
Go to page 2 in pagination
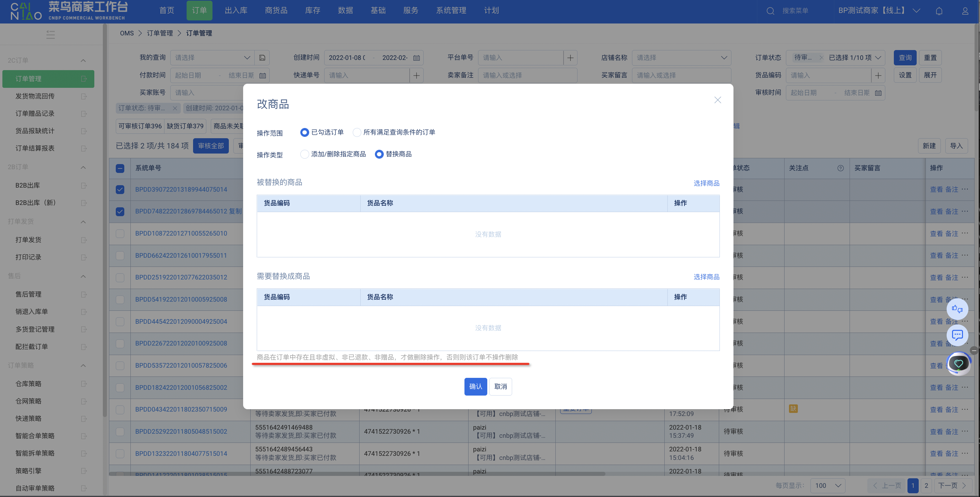click(x=926, y=485)
